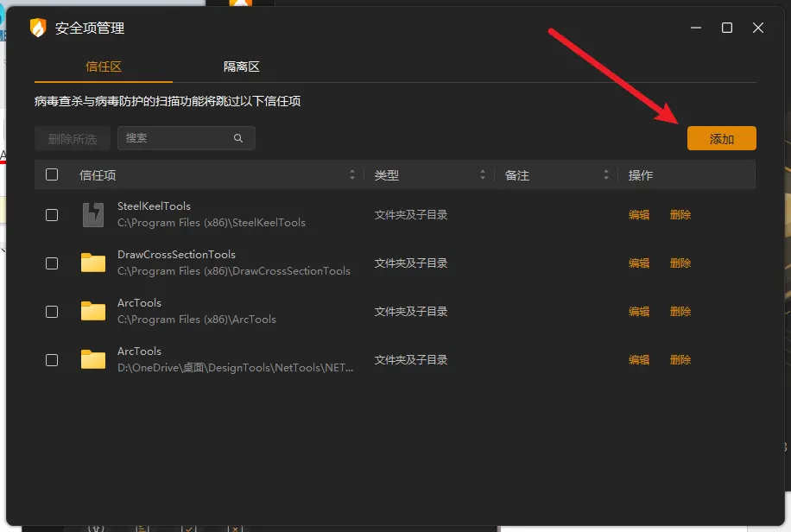This screenshot has width=791, height=532.
Task: Toggle the select-all checkbox in table header
Action: pos(52,174)
